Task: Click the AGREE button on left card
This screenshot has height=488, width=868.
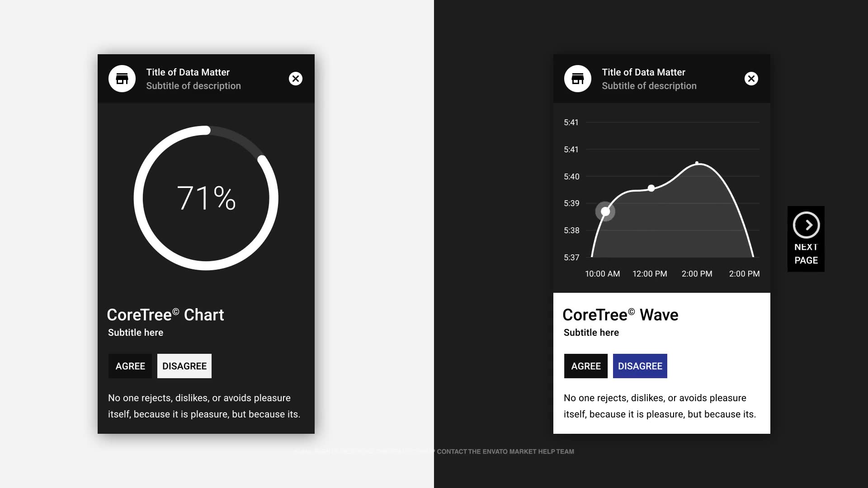Action: click(x=130, y=366)
